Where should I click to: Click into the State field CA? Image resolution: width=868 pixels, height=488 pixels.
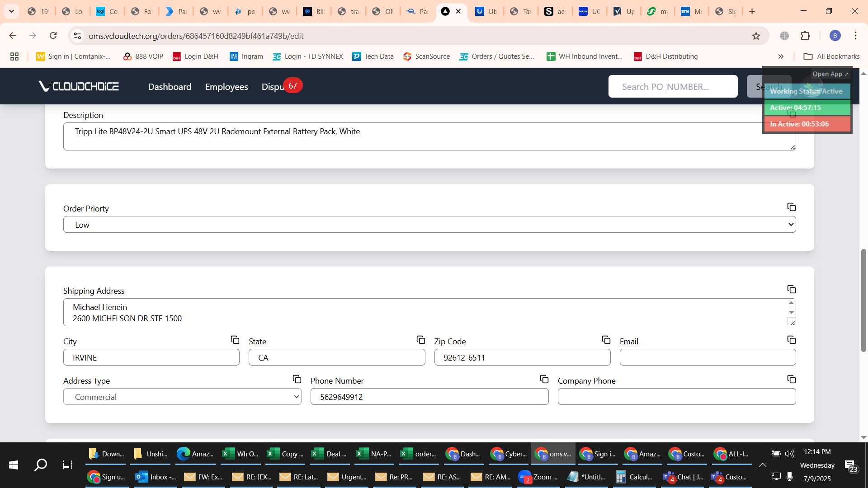click(x=337, y=357)
